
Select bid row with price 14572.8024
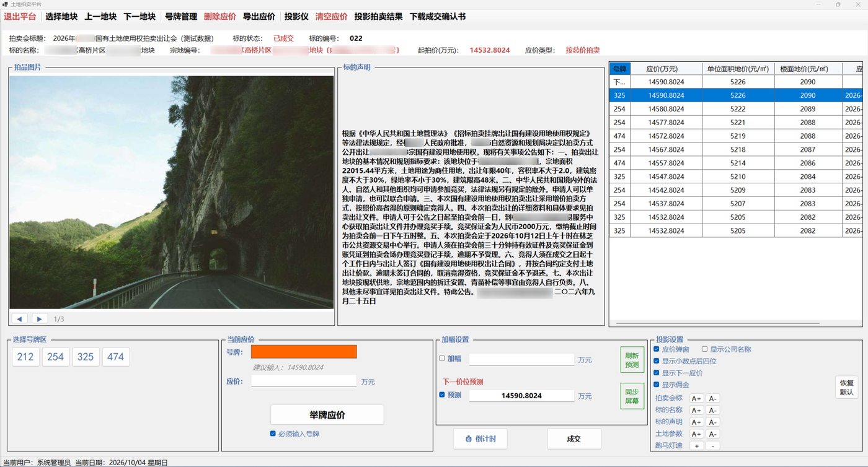coord(736,136)
